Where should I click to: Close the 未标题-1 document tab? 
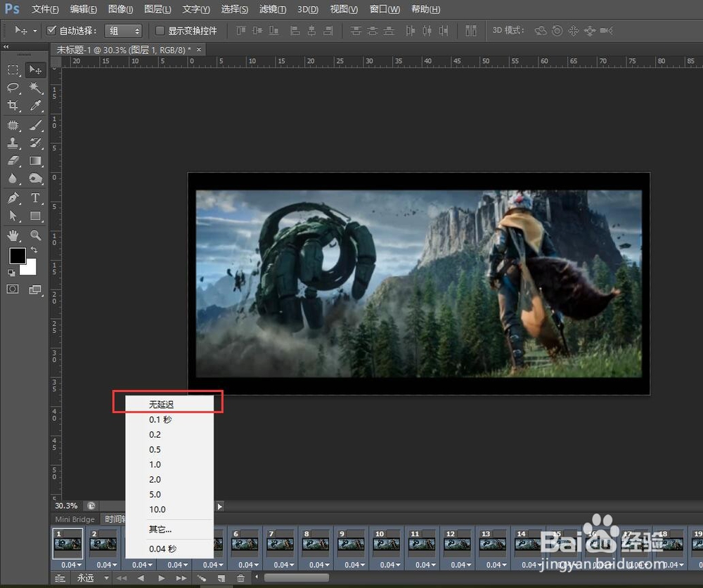click(199, 49)
